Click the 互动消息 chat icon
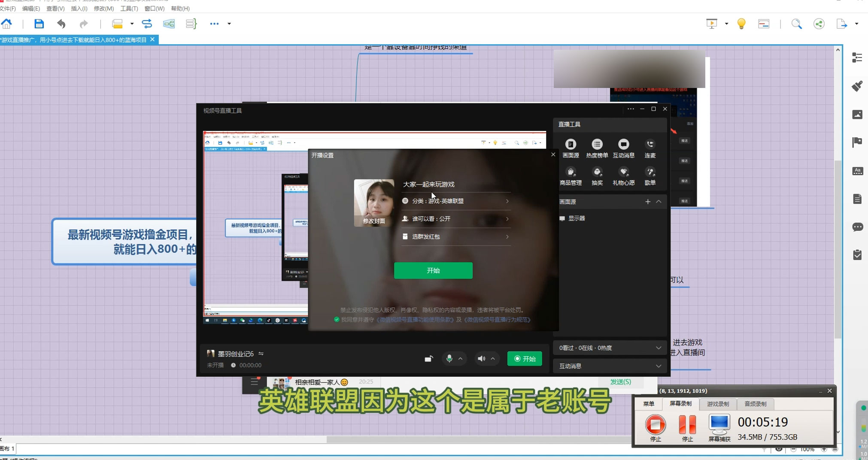This screenshot has width=868, height=460. (x=623, y=145)
